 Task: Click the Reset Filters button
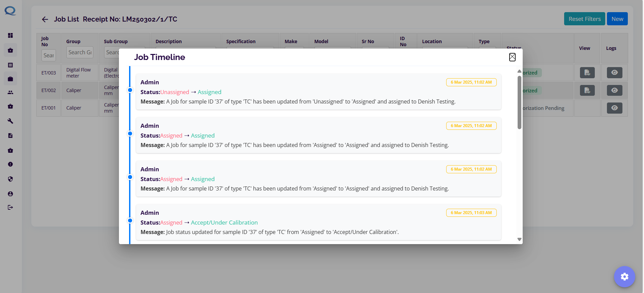pyautogui.click(x=584, y=19)
